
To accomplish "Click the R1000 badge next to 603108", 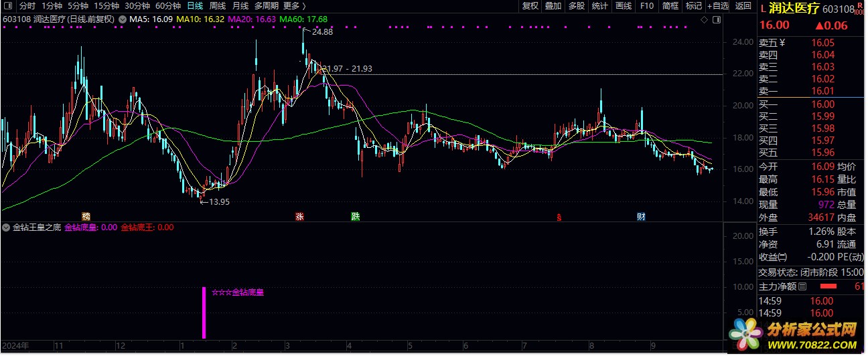I will click(x=860, y=9).
